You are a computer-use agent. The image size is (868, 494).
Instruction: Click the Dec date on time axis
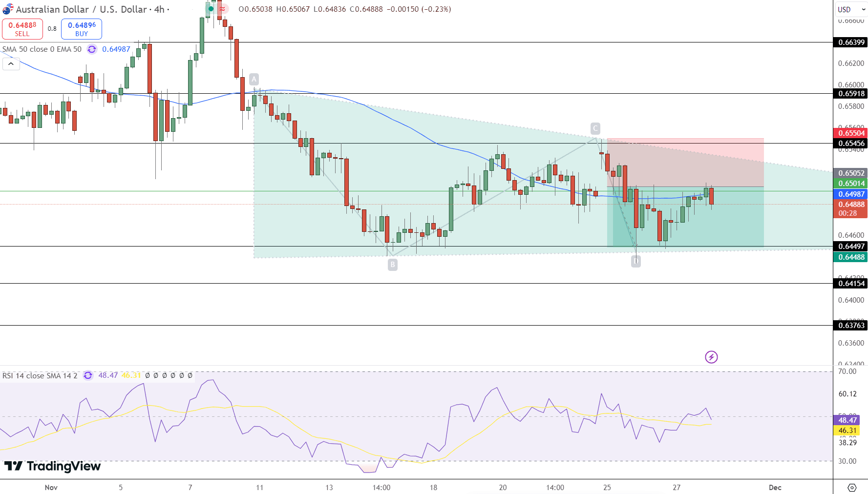[x=775, y=487]
